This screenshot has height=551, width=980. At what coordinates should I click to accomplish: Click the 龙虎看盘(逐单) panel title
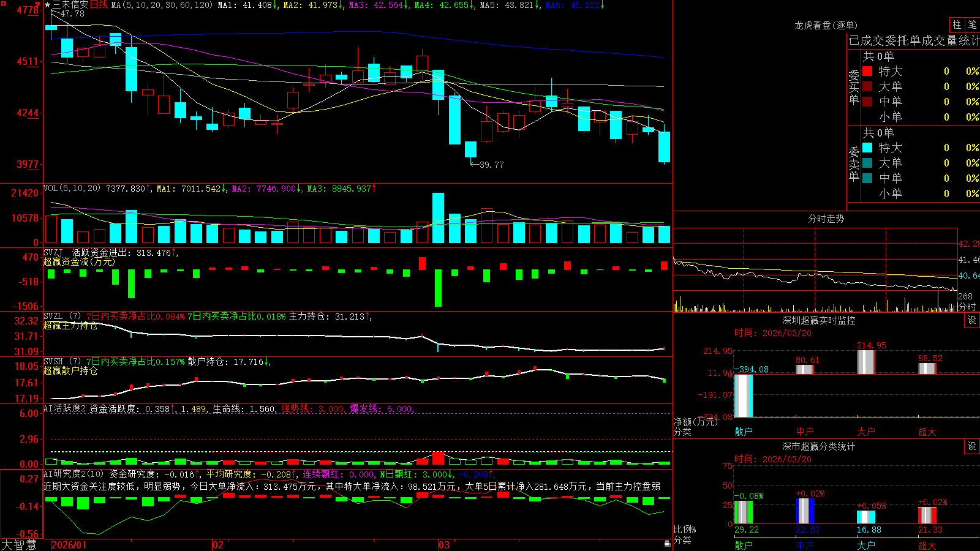click(826, 25)
